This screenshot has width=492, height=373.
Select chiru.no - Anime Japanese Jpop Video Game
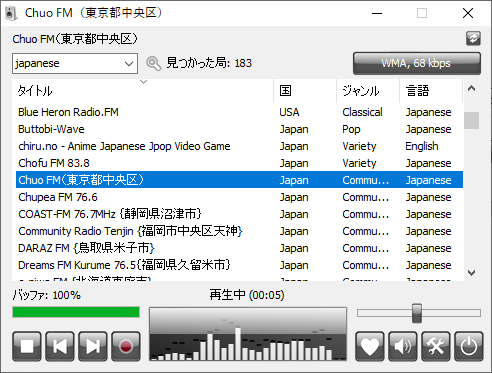click(x=239, y=146)
